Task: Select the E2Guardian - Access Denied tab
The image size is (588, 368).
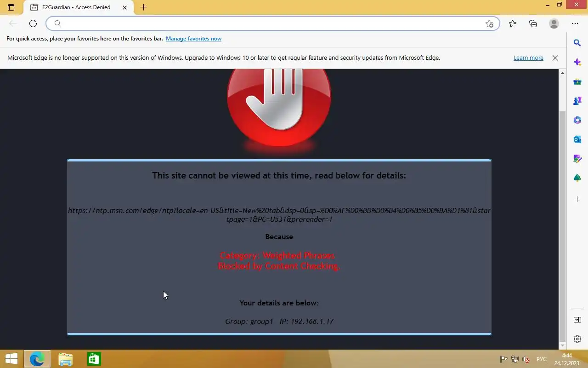Action: (78, 7)
